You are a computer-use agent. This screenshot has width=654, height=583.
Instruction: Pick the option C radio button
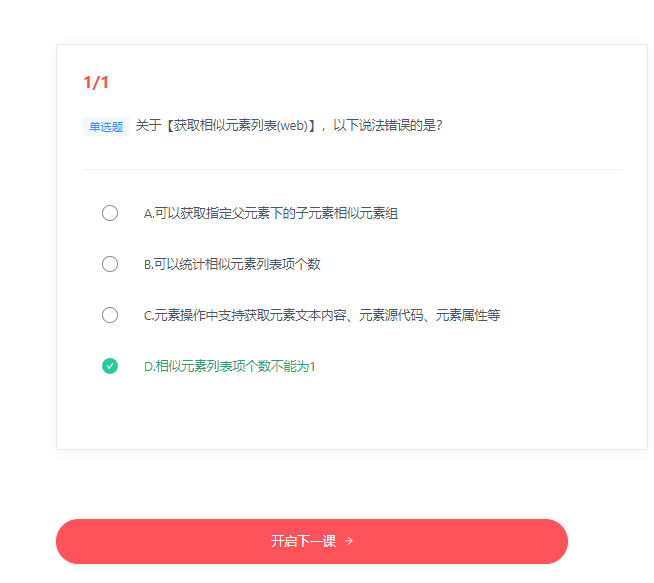[x=110, y=315]
